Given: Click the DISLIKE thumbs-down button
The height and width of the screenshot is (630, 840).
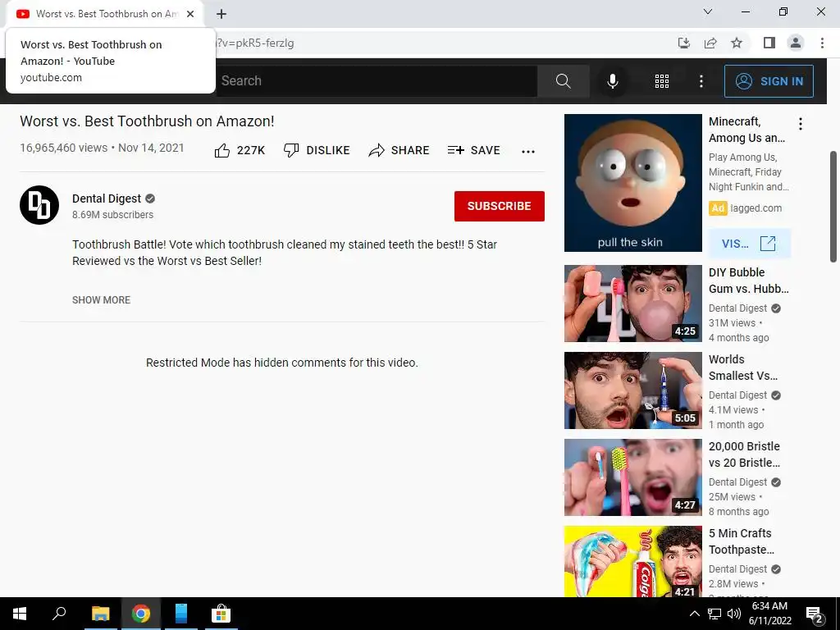Looking at the screenshot, I should tap(317, 151).
